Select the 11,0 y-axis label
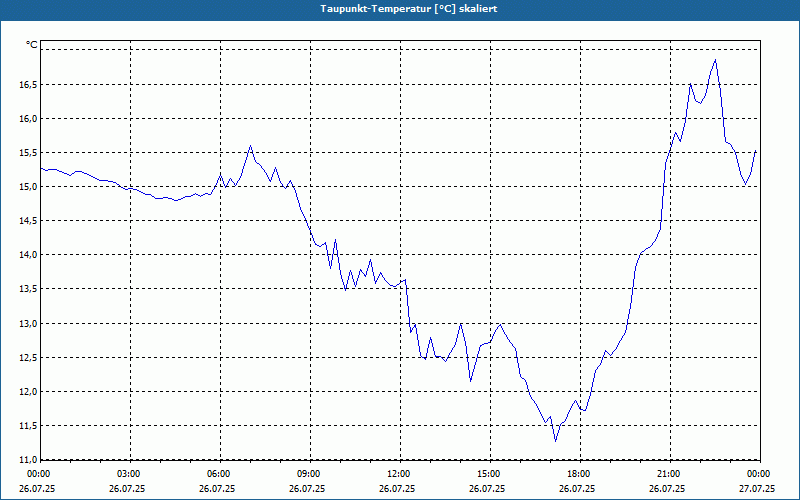 29,459
